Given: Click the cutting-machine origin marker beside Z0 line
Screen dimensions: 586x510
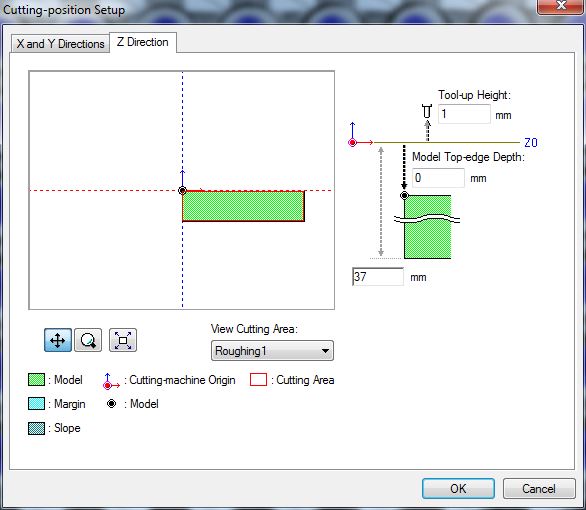Looking at the screenshot, I should [x=352, y=142].
